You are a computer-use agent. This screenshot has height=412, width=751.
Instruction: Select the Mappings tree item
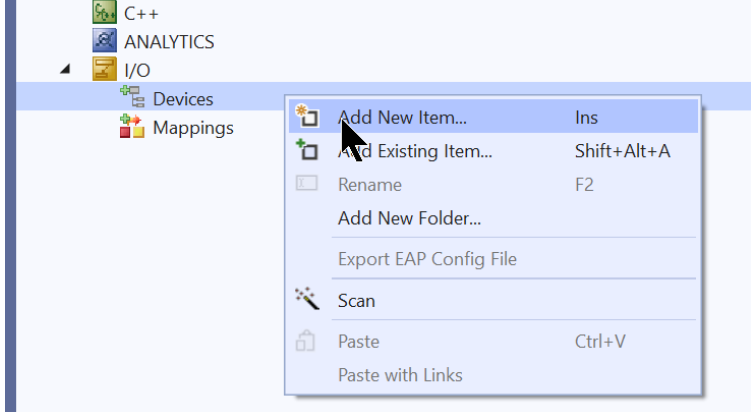(193, 128)
